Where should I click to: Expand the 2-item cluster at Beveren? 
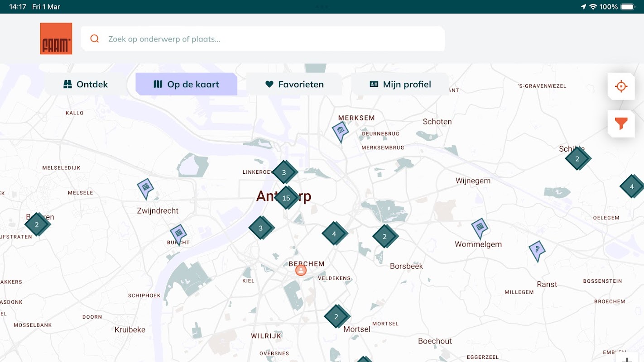click(x=37, y=224)
